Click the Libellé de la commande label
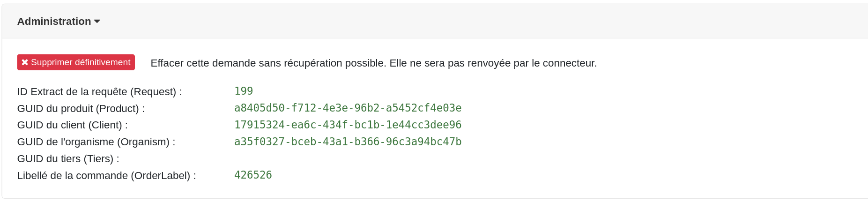868x202 pixels. (106, 176)
